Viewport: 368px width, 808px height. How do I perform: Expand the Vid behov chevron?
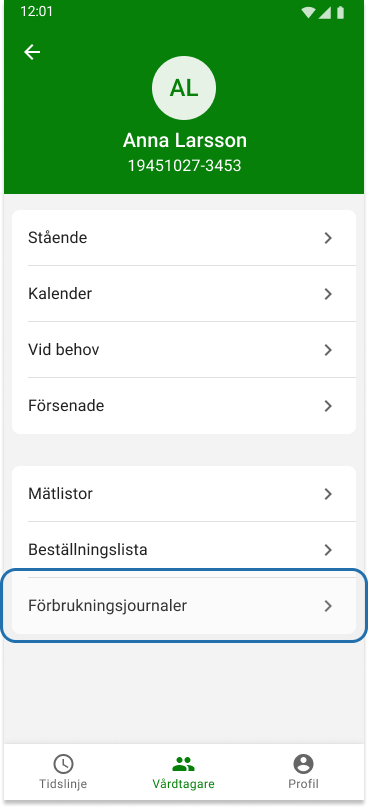tap(328, 350)
